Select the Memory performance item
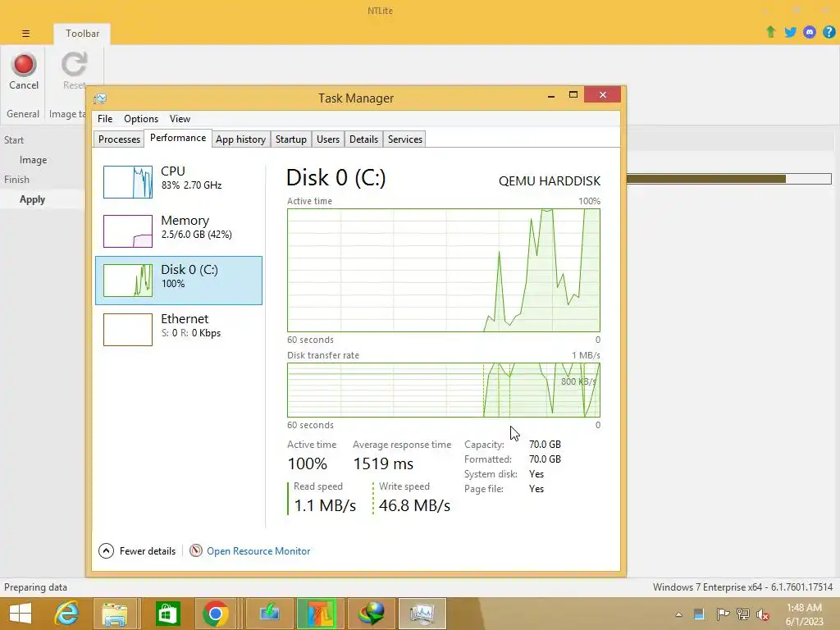 (x=179, y=231)
